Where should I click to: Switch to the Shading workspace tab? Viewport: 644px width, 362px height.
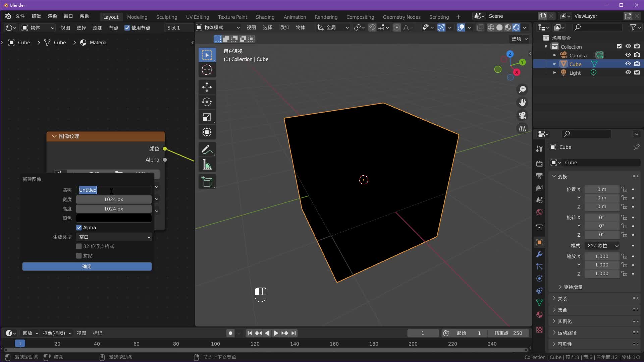tap(265, 17)
